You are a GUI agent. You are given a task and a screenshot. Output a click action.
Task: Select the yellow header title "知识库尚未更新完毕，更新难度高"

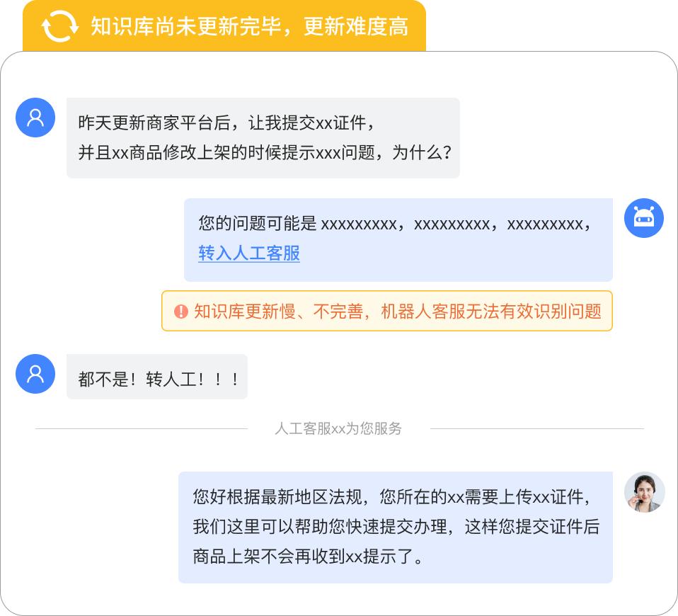click(249, 27)
